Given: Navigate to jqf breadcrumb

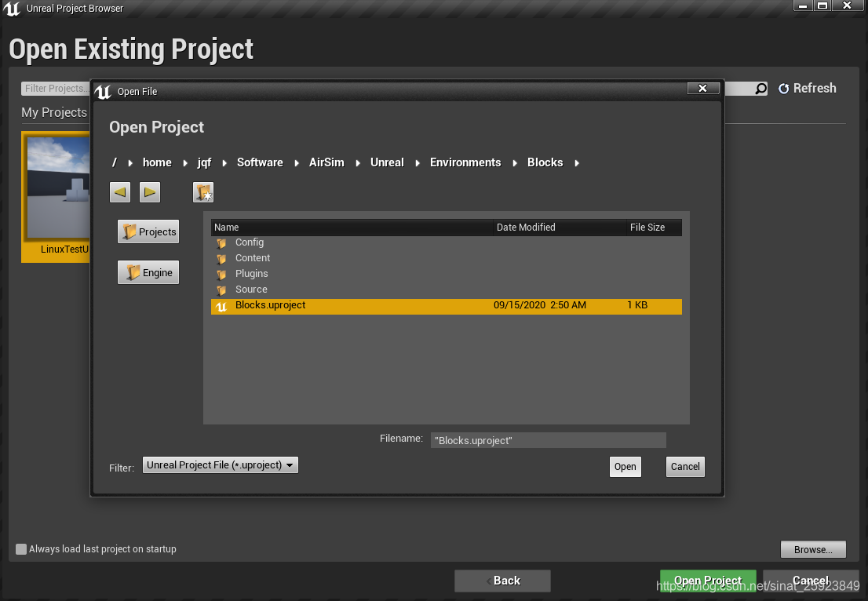Looking at the screenshot, I should pos(204,162).
